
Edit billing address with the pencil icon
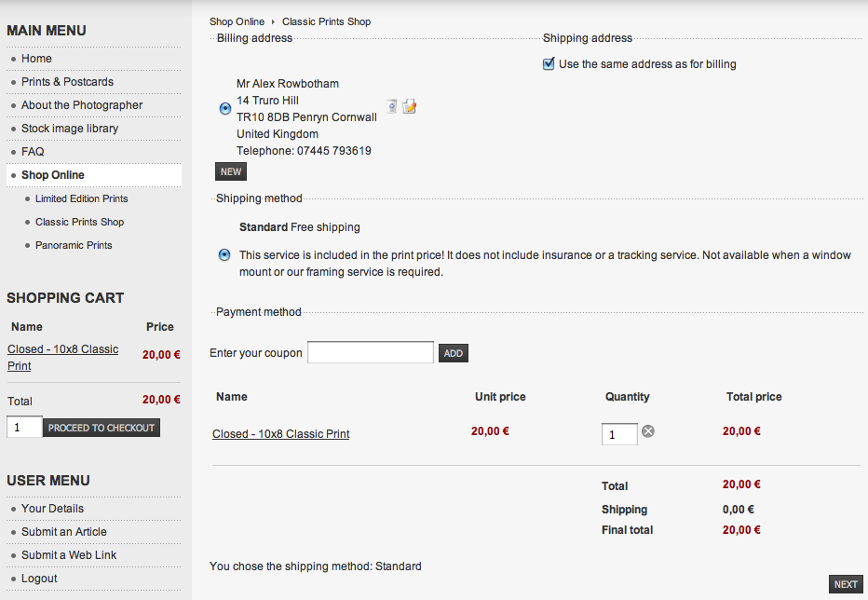pyautogui.click(x=409, y=106)
